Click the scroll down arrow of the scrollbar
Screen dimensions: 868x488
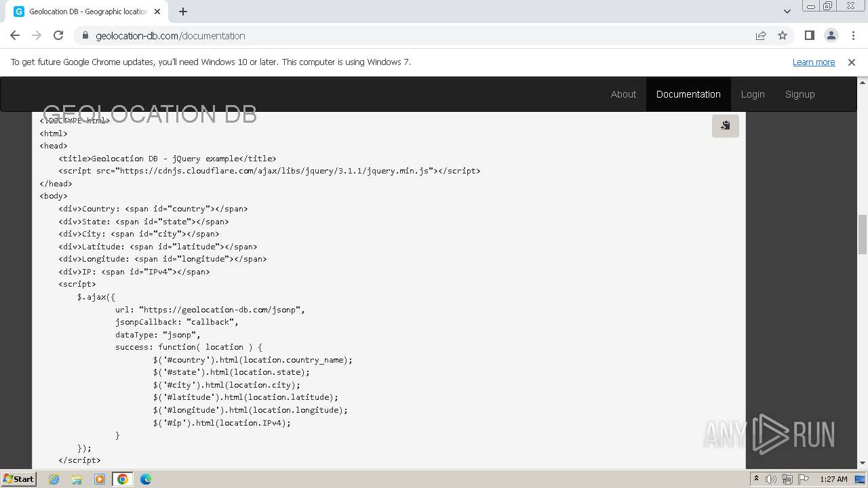point(863,463)
